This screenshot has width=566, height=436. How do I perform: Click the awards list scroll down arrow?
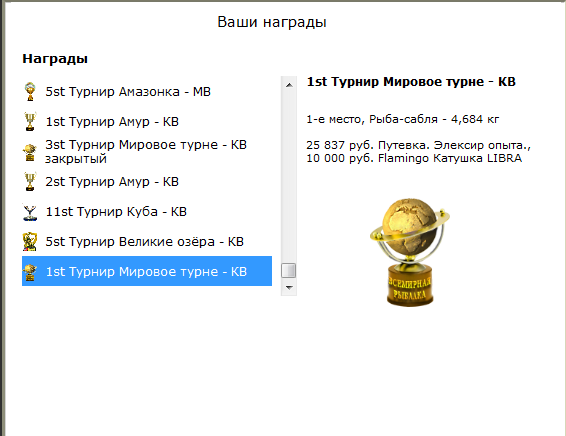tap(289, 288)
